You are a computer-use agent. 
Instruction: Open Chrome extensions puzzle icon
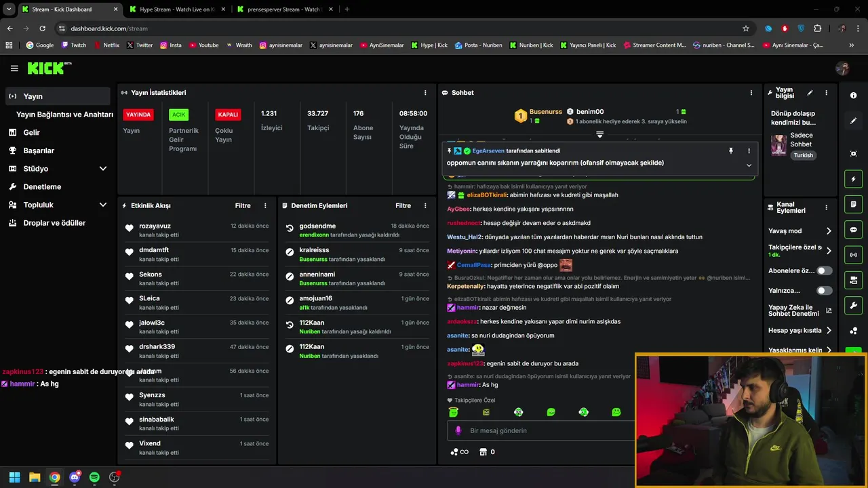click(x=817, y=28)
